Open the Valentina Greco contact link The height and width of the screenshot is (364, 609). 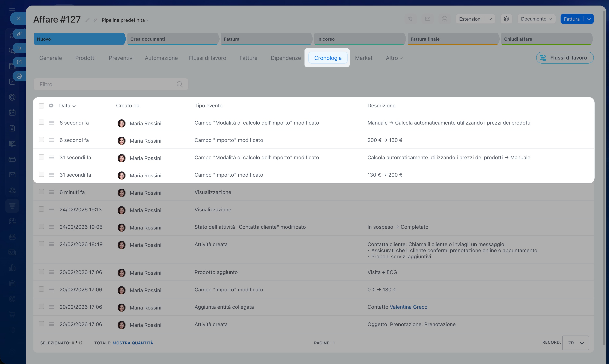coord(408,307)
